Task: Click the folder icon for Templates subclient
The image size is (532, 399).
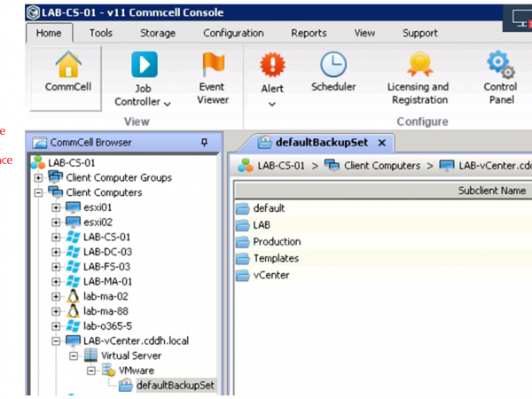Action: tap(243, 259)
